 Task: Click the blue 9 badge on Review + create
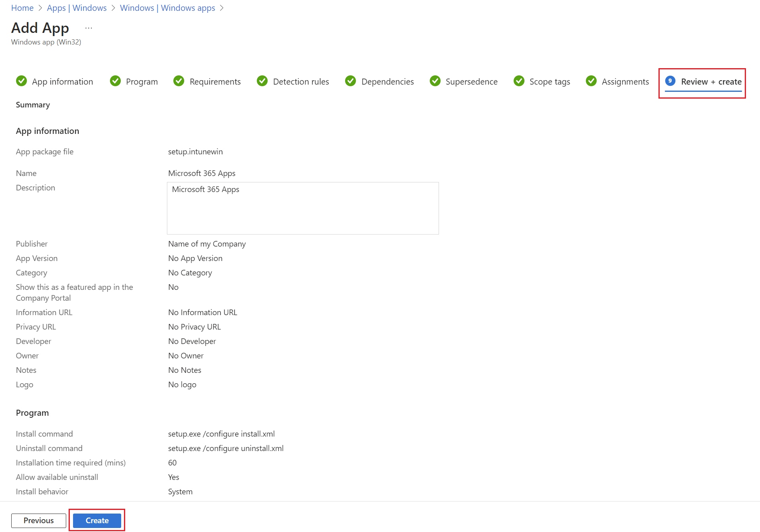click(669, 81)
